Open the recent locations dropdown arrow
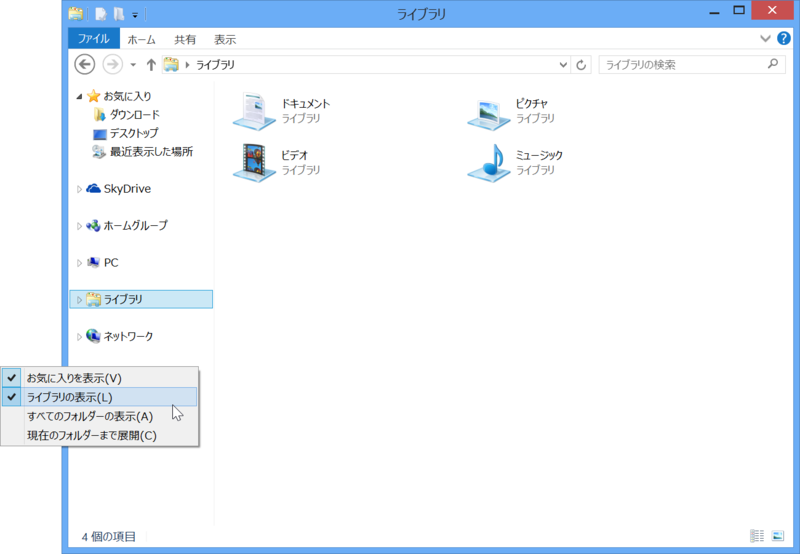This screenshot has width=800, height=554. (133, 65)
